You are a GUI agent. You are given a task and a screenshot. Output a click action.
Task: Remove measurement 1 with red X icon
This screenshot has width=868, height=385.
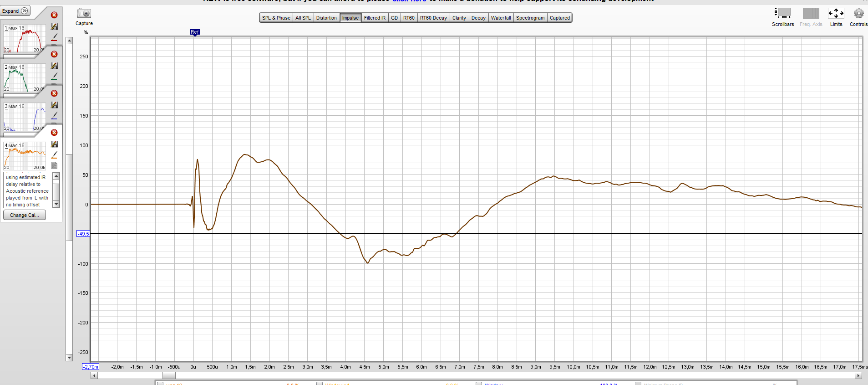54,15
